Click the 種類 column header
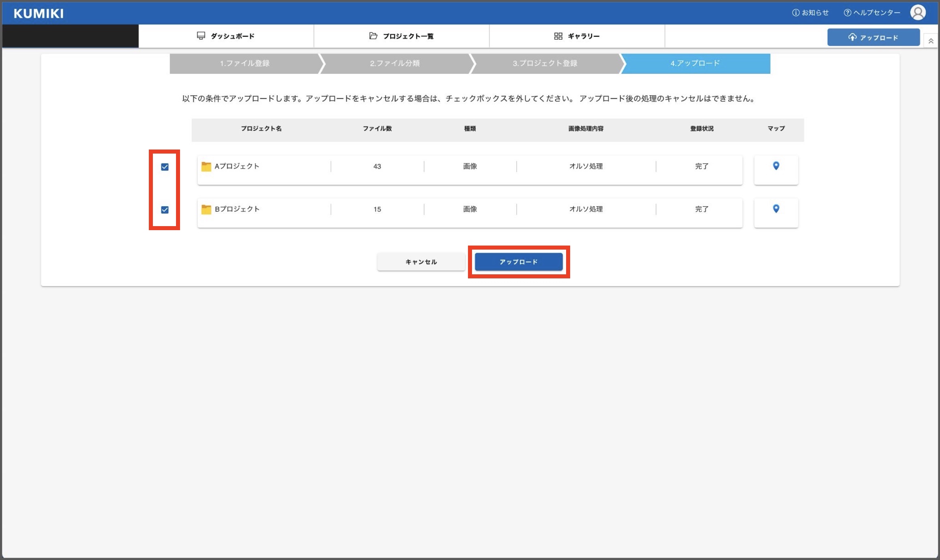Image resolution: width=940 pixels, height=560 pixels. [470, 128]
